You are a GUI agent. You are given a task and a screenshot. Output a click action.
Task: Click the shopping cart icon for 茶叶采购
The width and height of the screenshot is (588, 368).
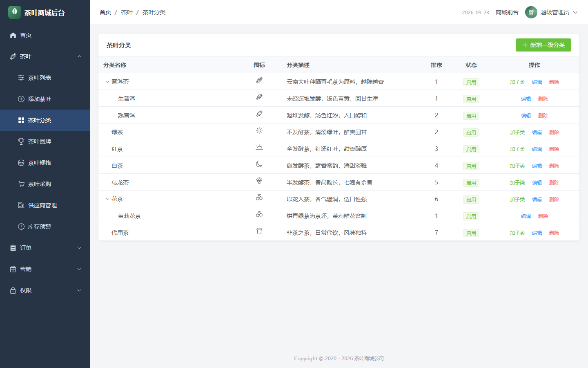click(x=21, y=184)
